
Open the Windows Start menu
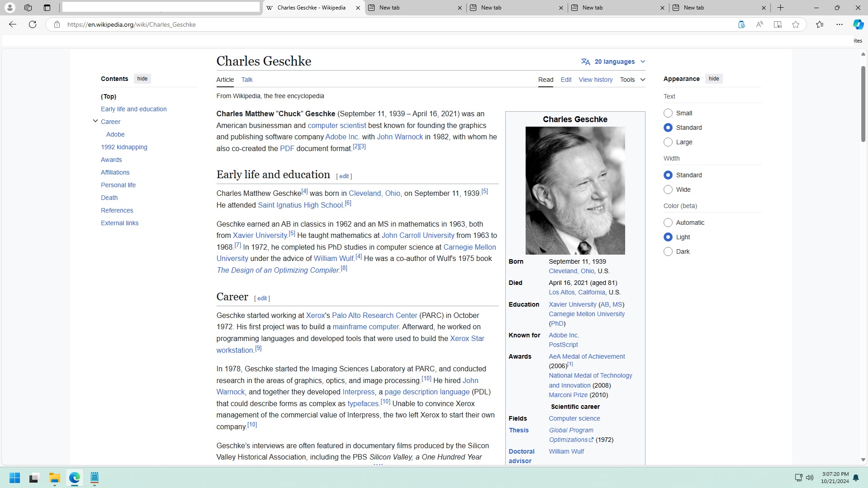[14, 478]
